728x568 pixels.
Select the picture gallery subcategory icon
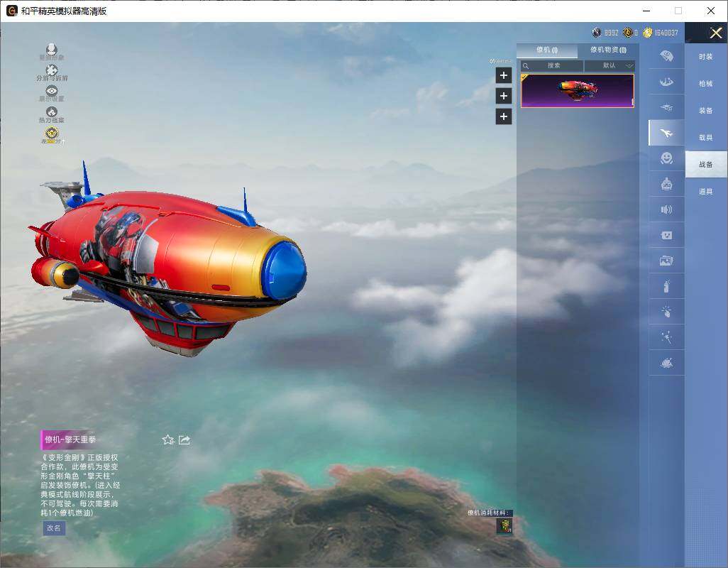[x=666, y=261]
